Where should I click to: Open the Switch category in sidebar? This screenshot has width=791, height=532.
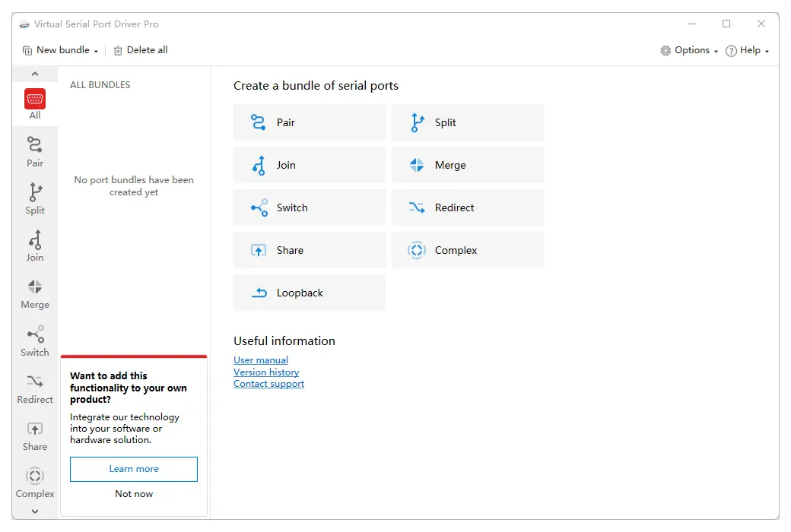tap(35, 341)
